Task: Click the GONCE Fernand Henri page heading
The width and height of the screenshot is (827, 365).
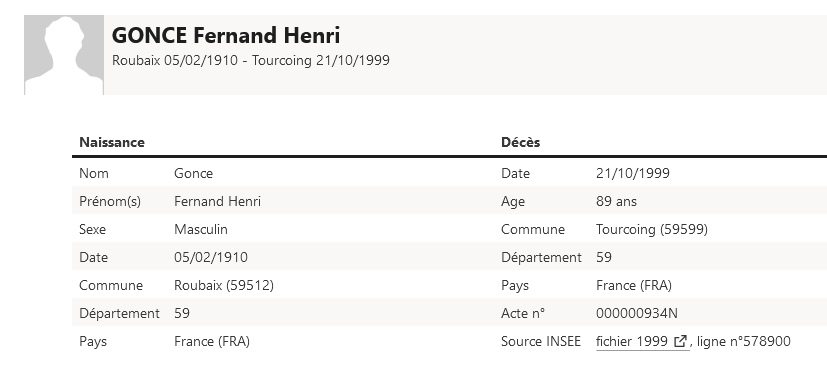Action: pos(226,35)
